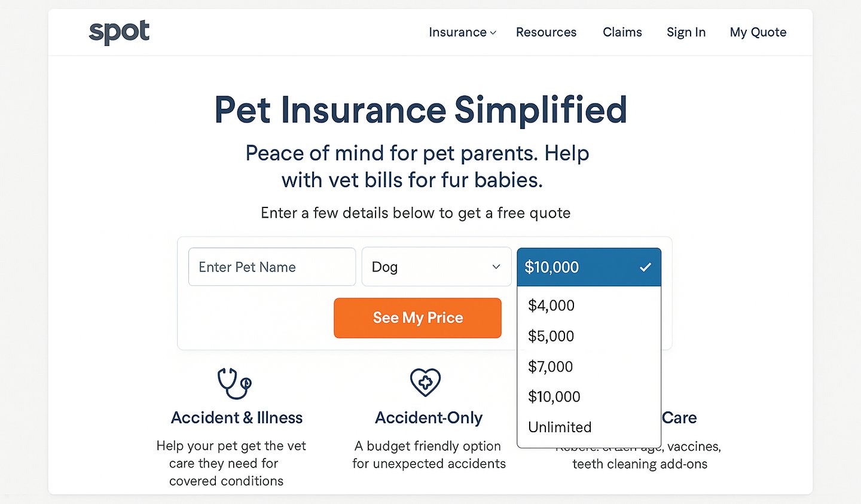Open My Quote
Viewport: 861px width, 504px height.
(758, 32)
